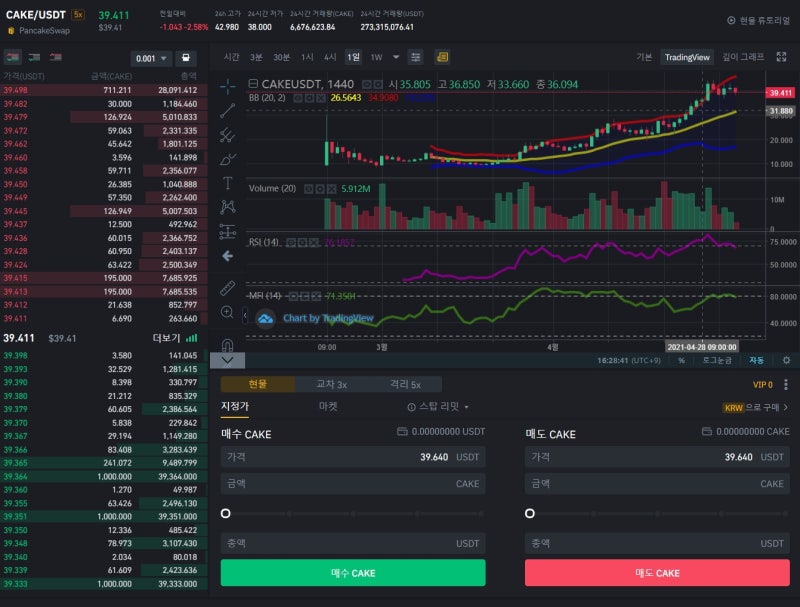Click the green 매수 CAKE button
The width and height of the screenshot is (800, 607).
click(x=353, y=573)
